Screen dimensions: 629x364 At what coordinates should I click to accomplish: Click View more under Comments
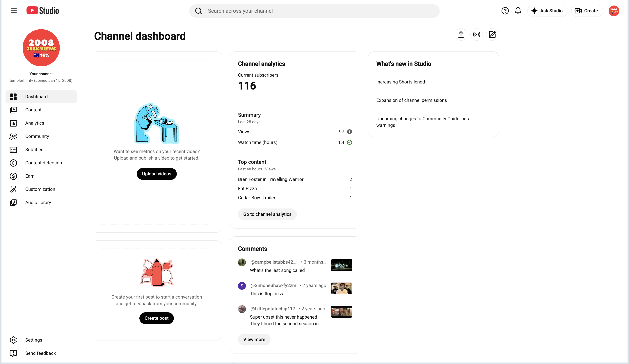pos(254,339)
